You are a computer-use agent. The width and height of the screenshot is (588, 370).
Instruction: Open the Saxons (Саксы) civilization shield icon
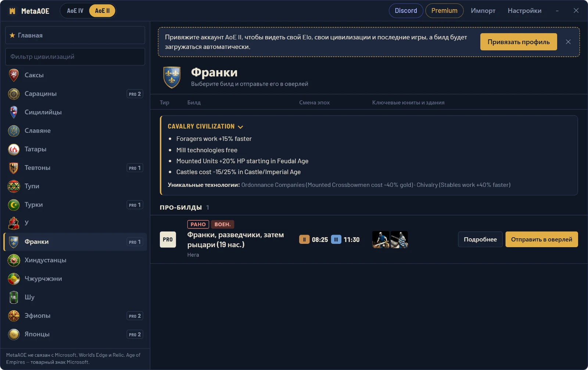pos(14,75)
